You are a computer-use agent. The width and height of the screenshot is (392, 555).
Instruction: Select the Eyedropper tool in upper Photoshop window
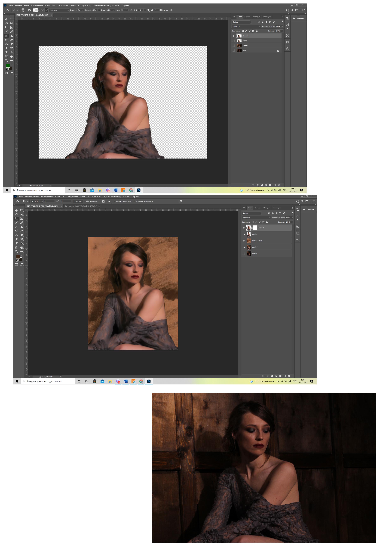(x=6, y=32)
